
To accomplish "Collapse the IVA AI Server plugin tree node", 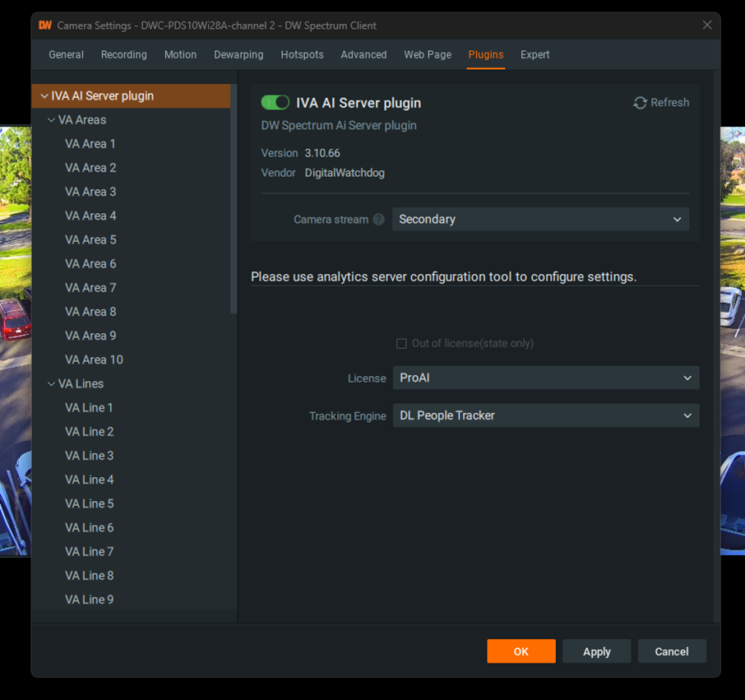I will click(x=44, y=95).
